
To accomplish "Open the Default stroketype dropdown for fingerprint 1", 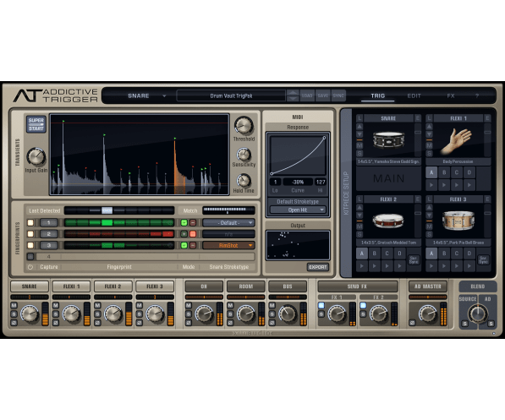I will (x=228, y=223).
